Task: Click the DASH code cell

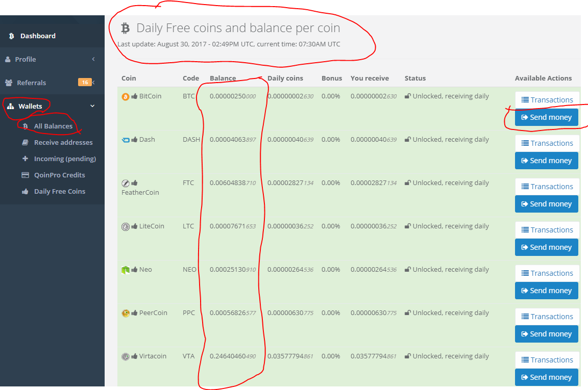Action: tap(191, 139)
